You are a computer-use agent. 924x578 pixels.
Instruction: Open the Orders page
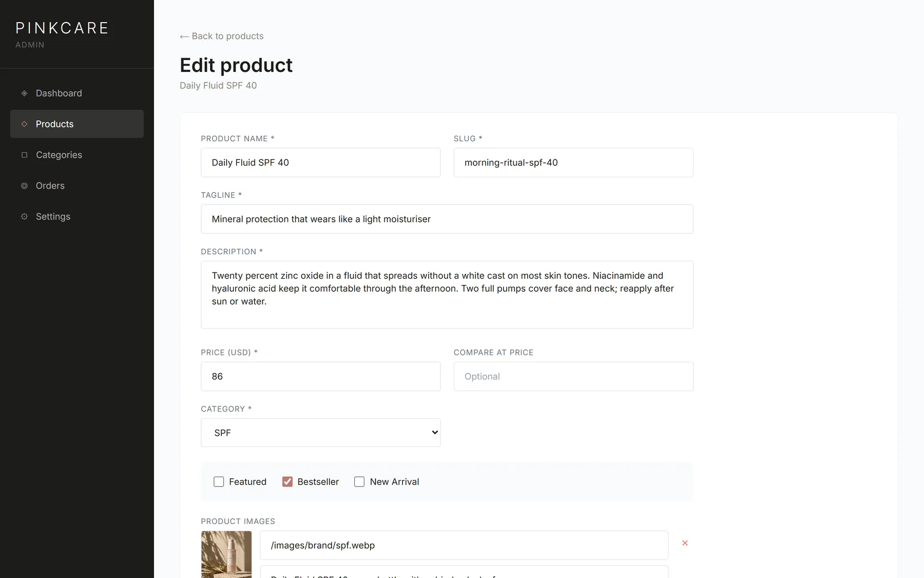(77, 185)
